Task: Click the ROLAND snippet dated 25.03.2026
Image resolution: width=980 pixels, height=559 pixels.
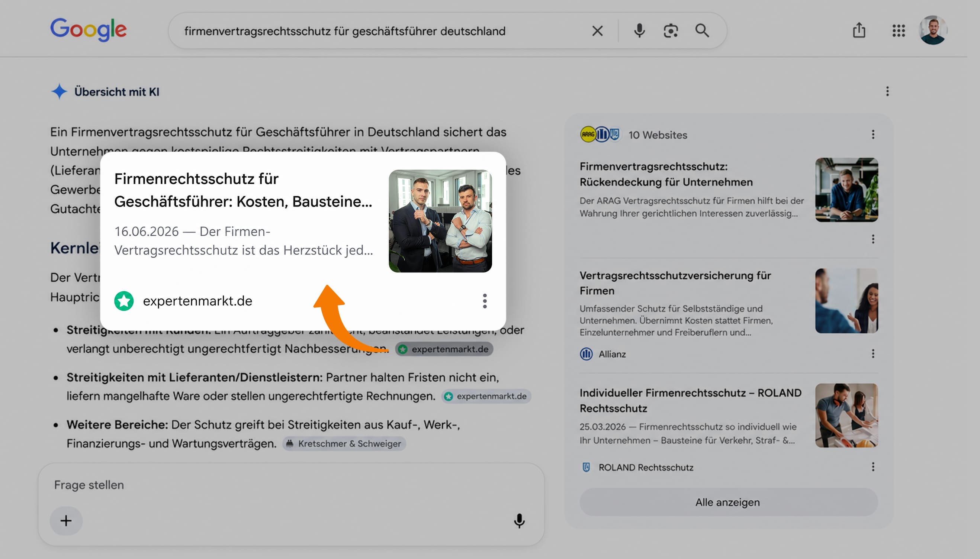Action: point(688,433)
